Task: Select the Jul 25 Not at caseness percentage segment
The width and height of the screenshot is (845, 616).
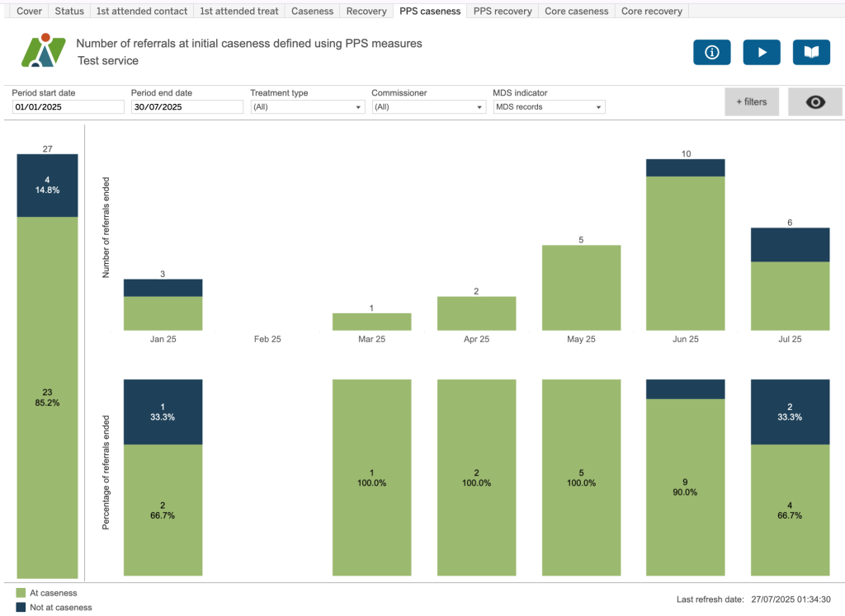Action: click(x=790, y=411)
